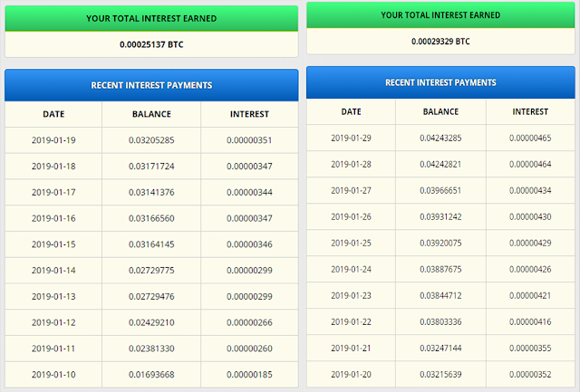
Task: Select date 2019-01-24
Action: [x=351, y=270]
